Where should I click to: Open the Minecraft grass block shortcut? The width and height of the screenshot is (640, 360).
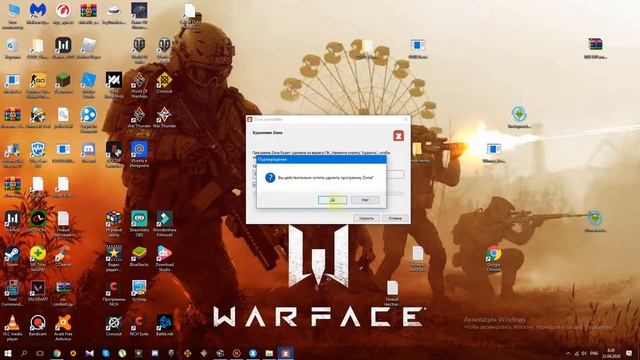63,83
